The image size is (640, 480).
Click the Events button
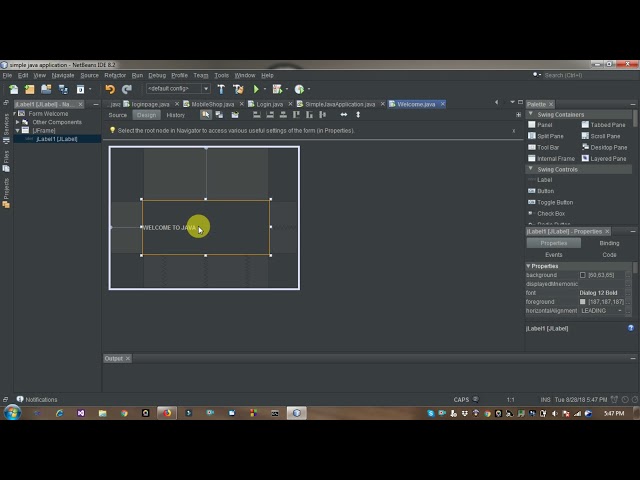coord(553,255)
